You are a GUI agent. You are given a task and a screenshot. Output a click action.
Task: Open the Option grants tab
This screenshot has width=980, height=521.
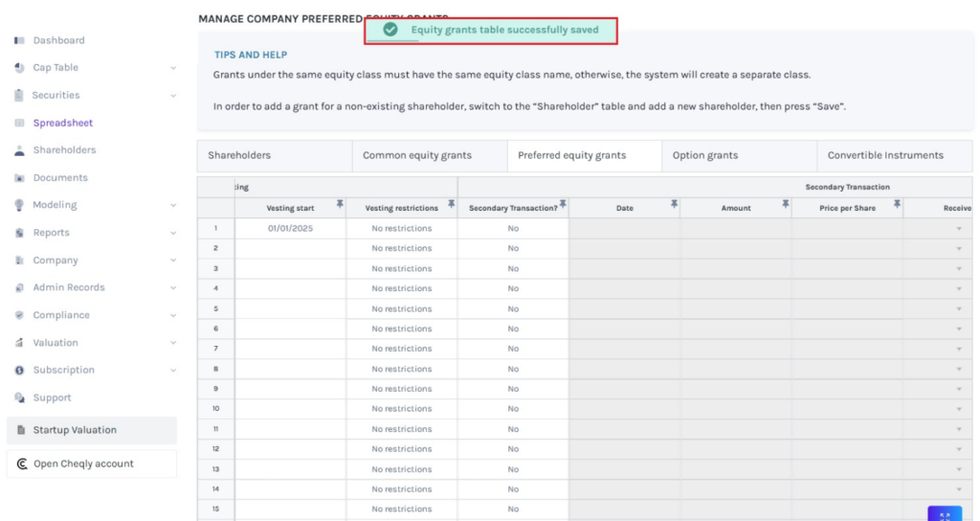click(x=704, y=155)
